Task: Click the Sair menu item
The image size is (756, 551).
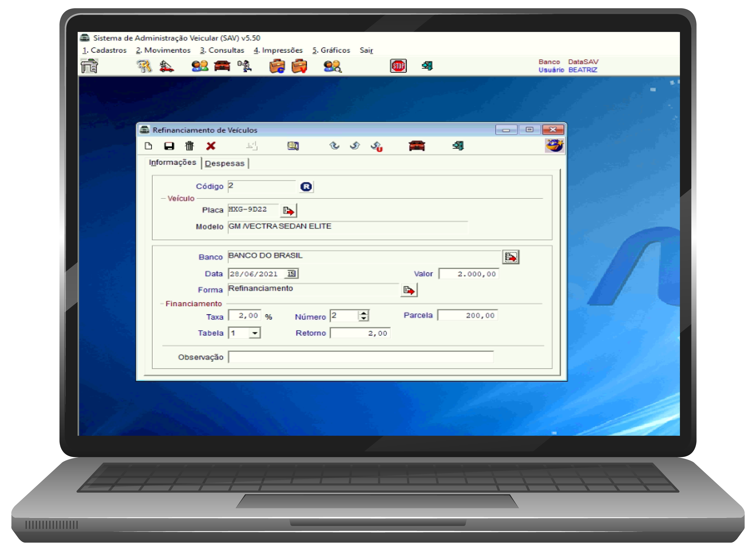Action: tap(366, 50)
